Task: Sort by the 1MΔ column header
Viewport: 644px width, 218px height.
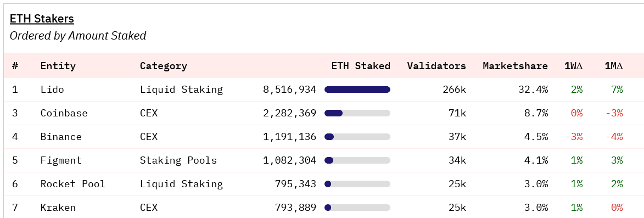Action: point(614,66)
